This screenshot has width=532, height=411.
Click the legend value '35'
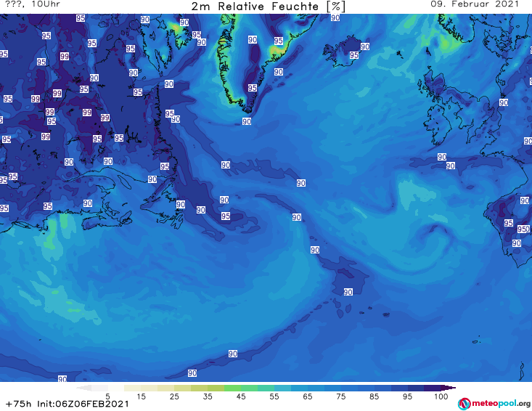[208, 396]
